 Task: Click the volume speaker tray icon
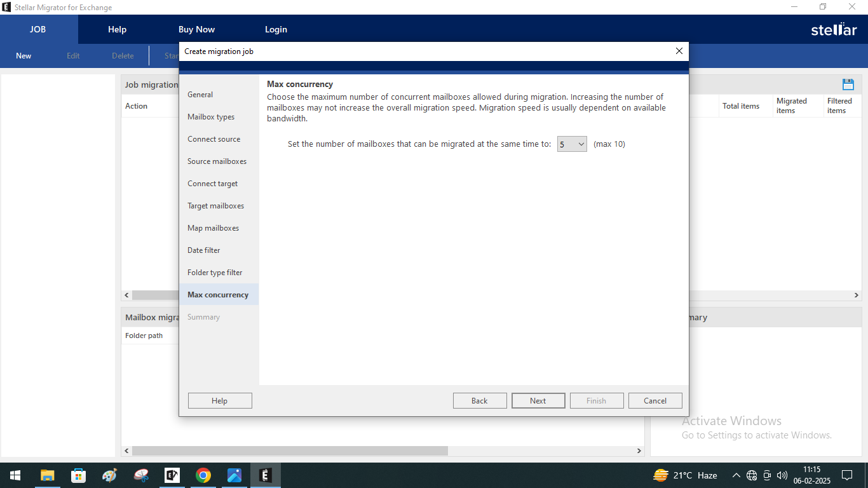point(782,475)
